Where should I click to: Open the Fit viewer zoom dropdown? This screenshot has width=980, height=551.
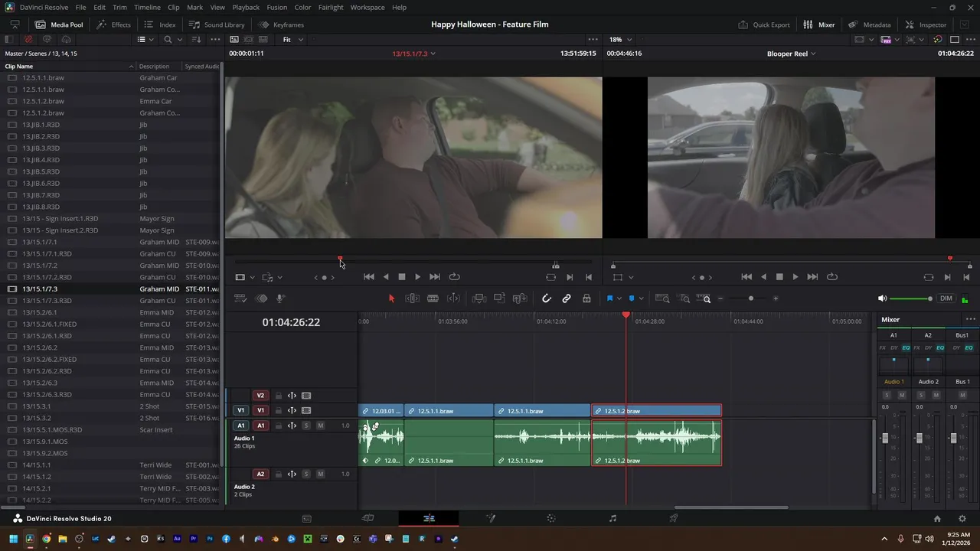[292, 40]
